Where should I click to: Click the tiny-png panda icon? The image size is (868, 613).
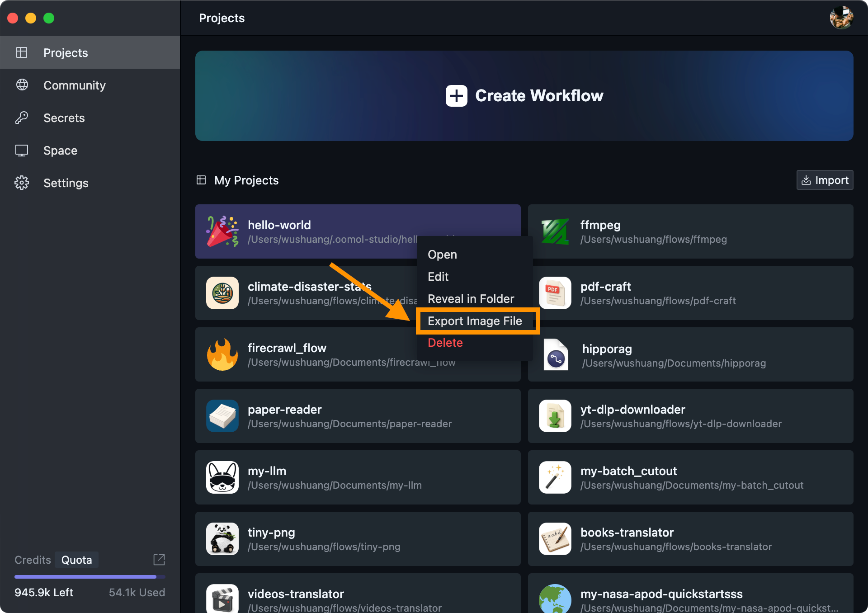[x=222, y=539]
